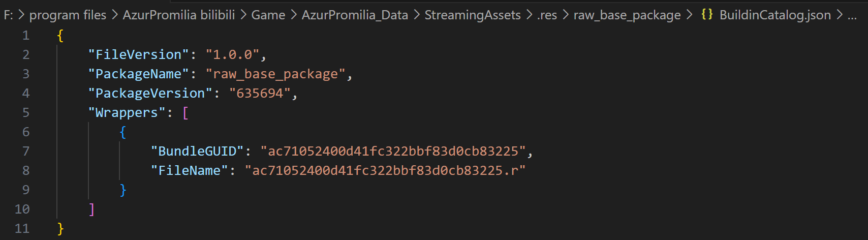
Task: Select 'AzurPromilia bilibili' breadcrumb folder
Action: click(179, 15)
